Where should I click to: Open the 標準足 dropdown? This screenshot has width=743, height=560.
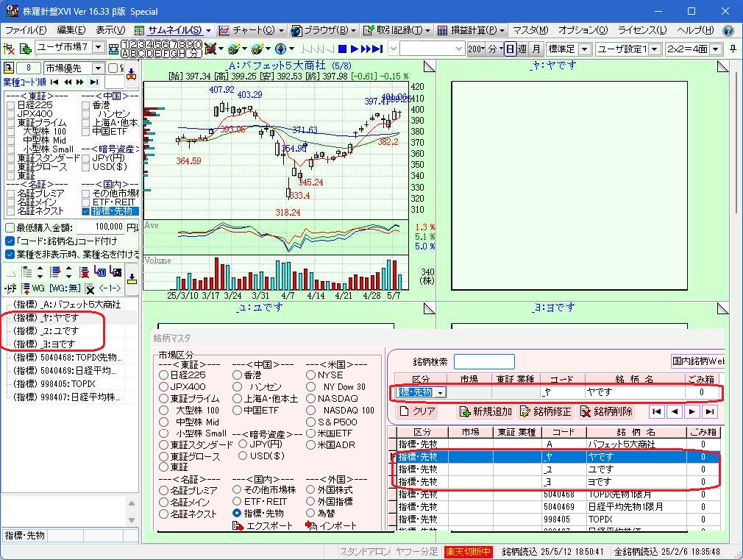pyautogui.click(x=585, y=49)
